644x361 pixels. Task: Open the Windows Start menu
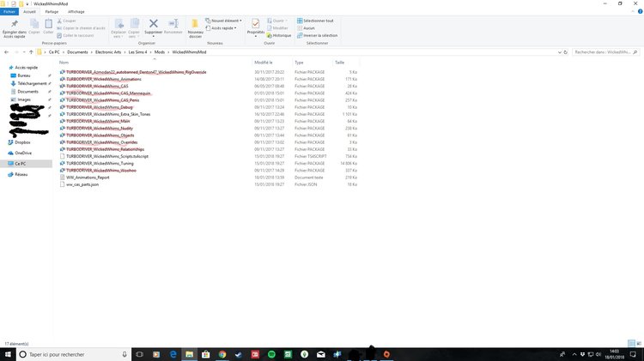tap(8, 354)
